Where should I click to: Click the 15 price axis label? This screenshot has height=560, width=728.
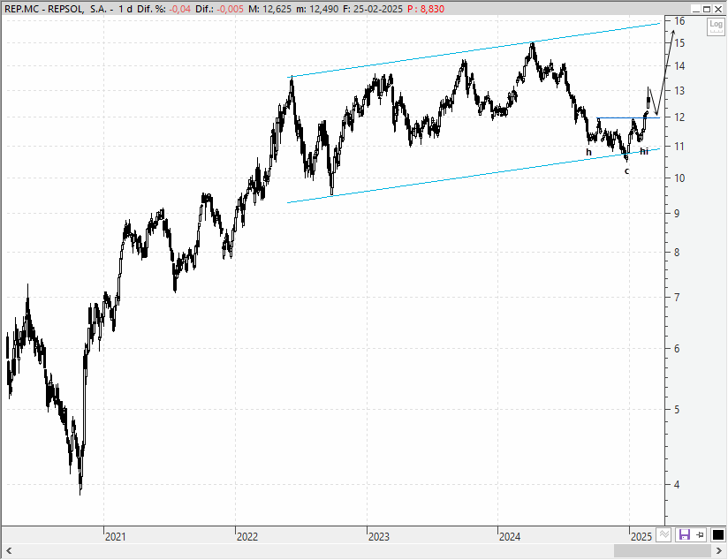point(679,43)
